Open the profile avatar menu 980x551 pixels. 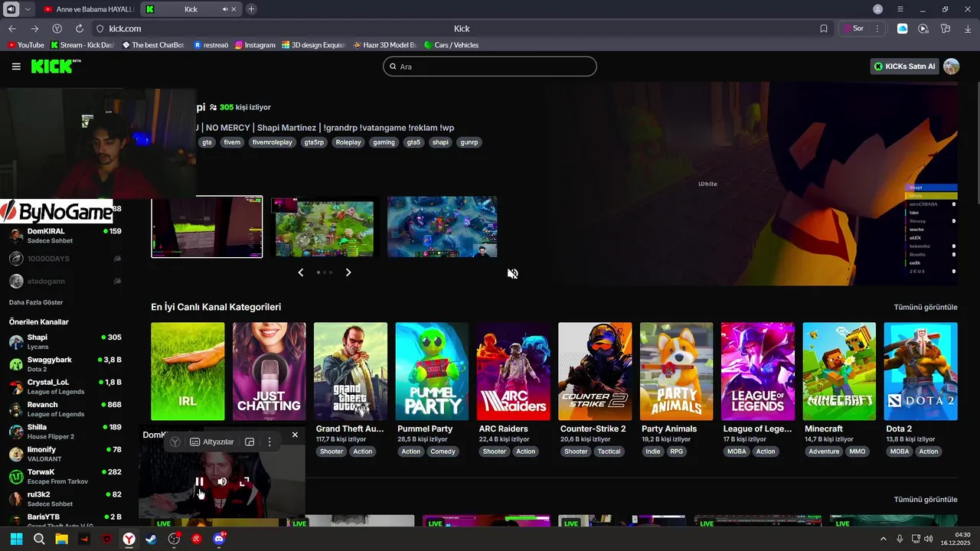[951, 67]
